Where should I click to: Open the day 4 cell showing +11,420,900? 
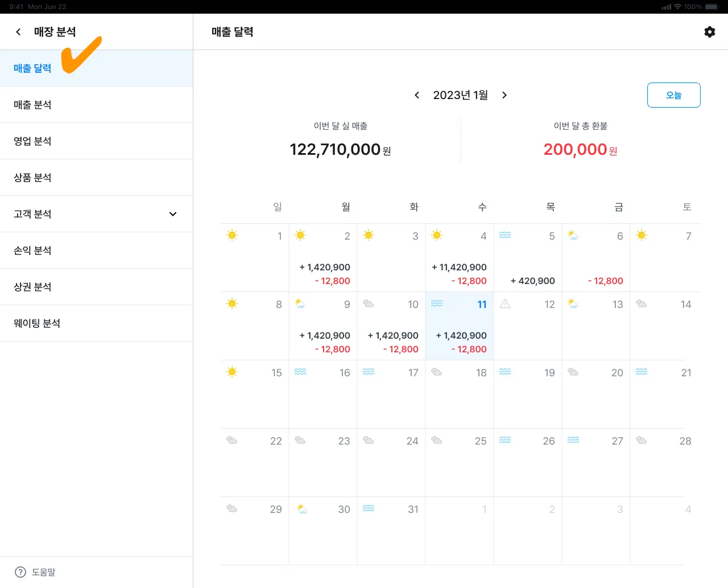[x=460, y=258]
